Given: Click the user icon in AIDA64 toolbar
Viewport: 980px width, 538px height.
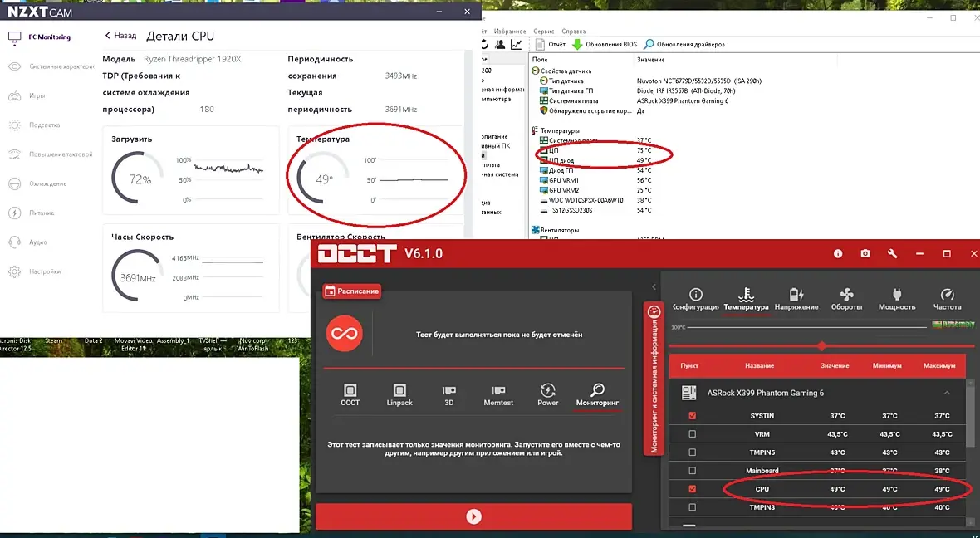Looking at the screenshot, I should (x=500, y=44).
